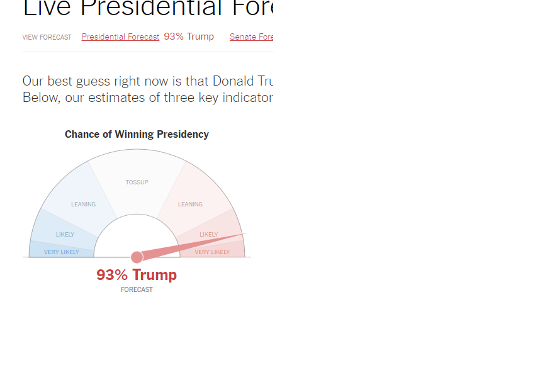Select the blue LIKELY gauge segment
Viewport: 552px width, 392px height.
(65, 234)
